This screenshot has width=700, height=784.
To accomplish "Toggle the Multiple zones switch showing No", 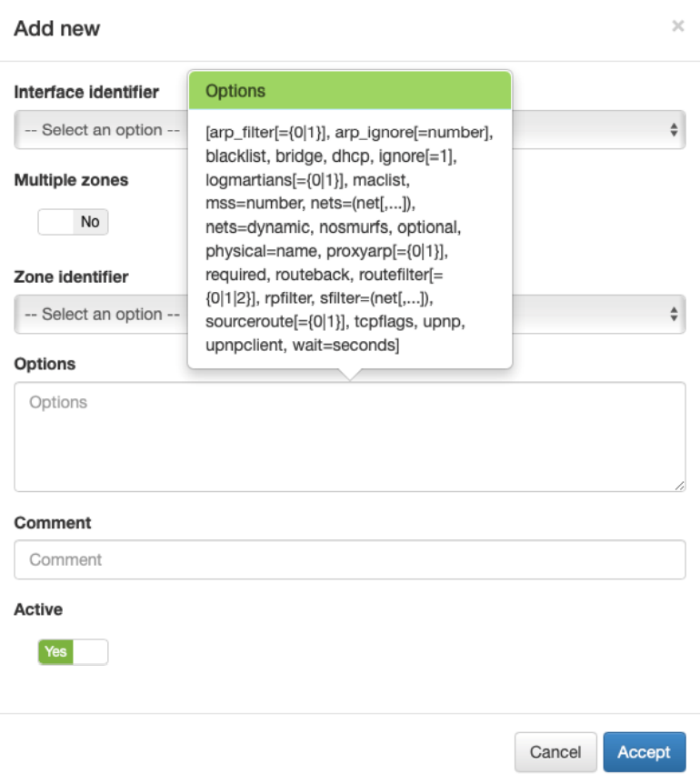I will [x=73, y=222].
